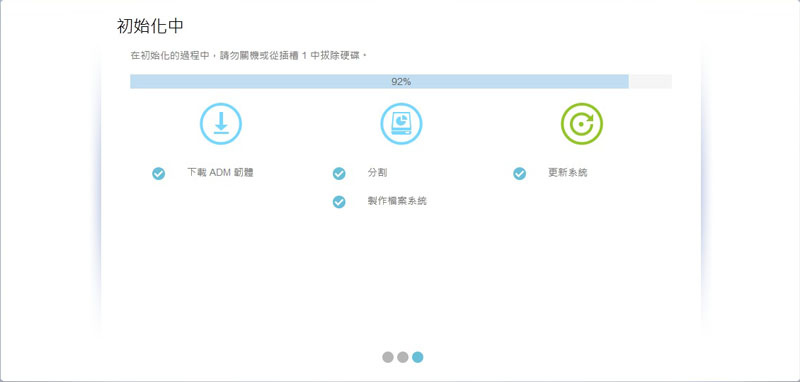Click the 更新系統 step label
This screenshot has width=800, height=382.
[x=567, y=172]
